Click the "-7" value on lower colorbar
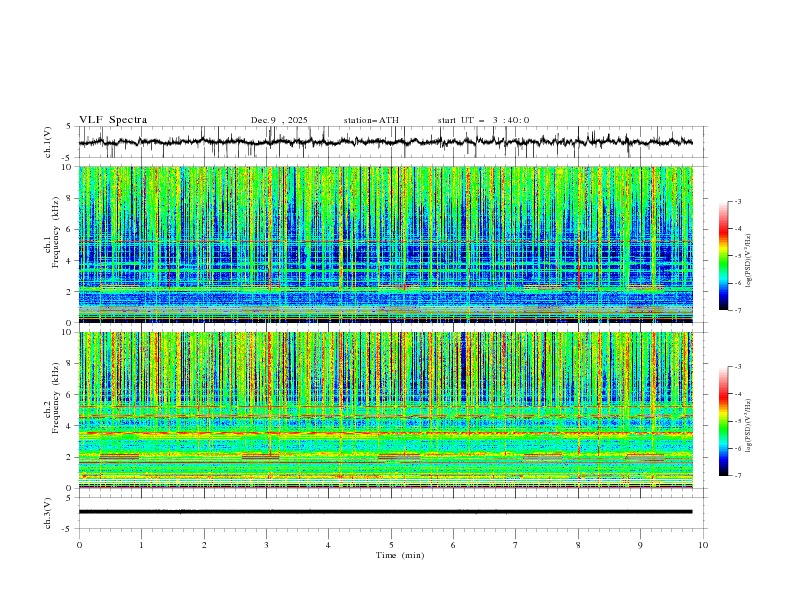 pos(736,476)
